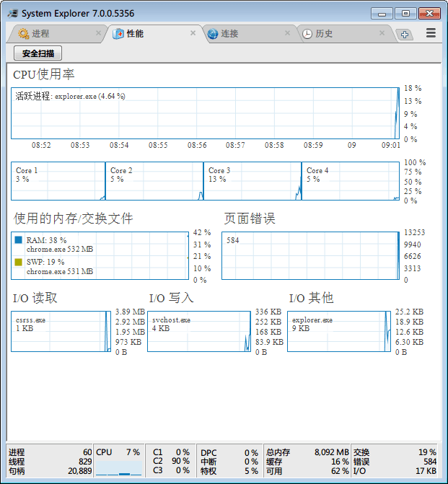Screen dimensions: 448x484
Task: Click the CPU使用率 heading
Action: [x=43, y=74]
